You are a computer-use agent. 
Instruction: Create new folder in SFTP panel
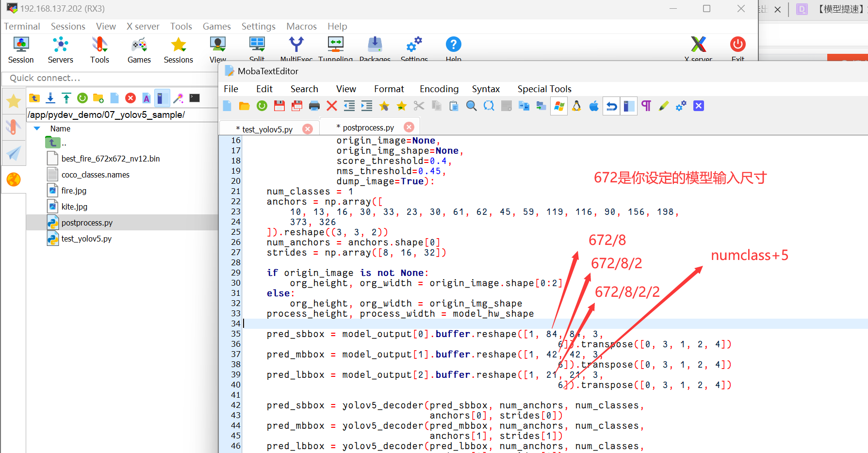(98, 98)
